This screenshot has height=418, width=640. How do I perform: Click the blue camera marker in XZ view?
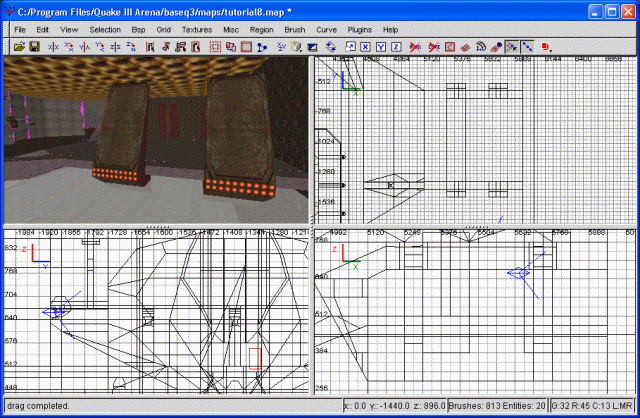click(x=519, y=273)
